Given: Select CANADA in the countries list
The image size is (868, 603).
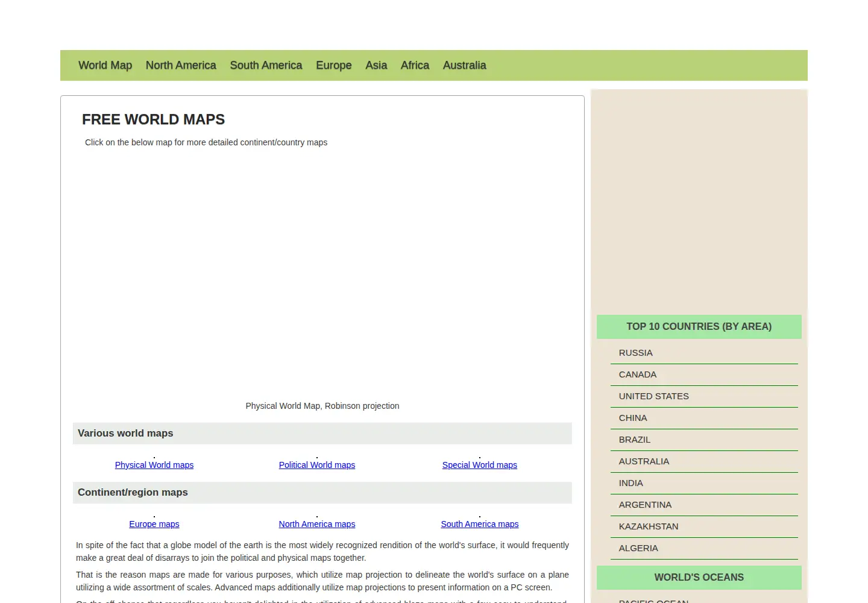Looking at the screenshot, I should (x=704, y=374).
